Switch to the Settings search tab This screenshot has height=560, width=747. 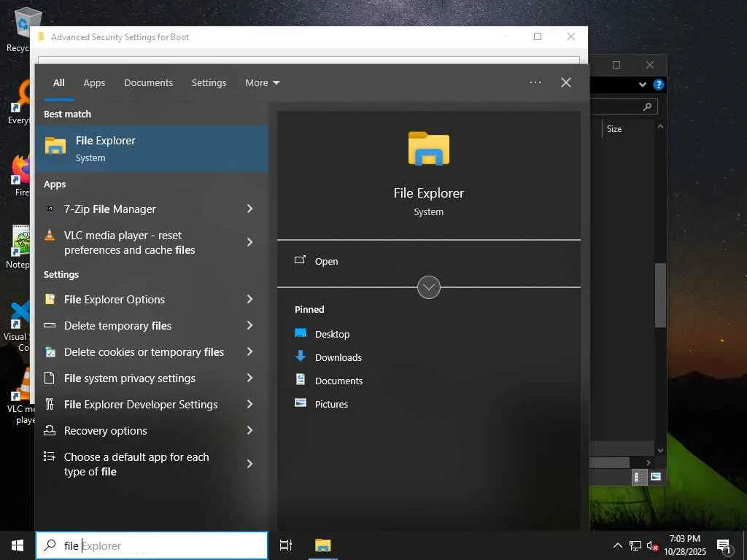click(209, 83)
